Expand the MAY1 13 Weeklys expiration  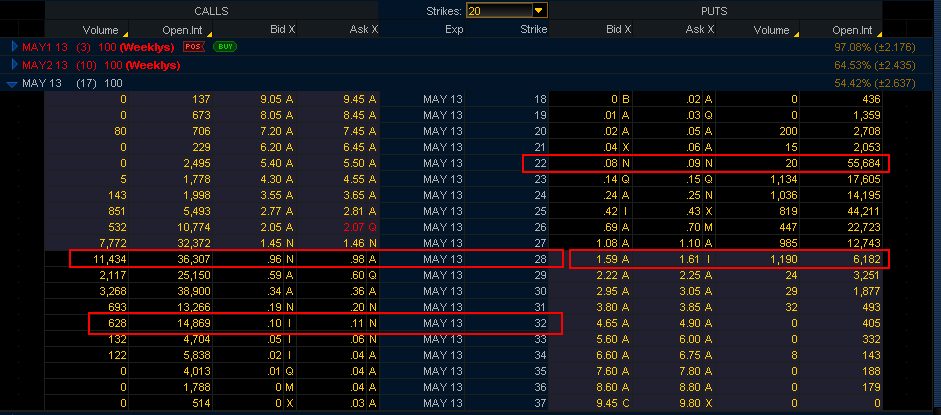pos(14,47)
